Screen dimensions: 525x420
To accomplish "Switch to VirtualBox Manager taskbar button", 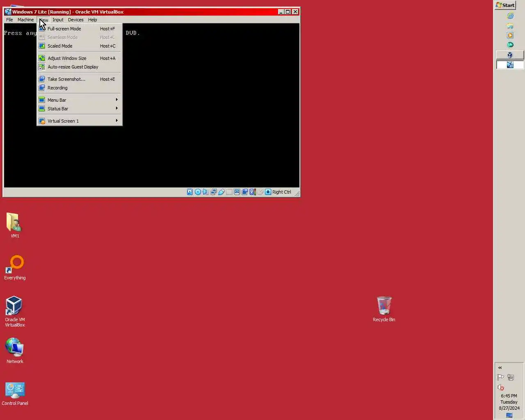I will click(x=510, y=55).
